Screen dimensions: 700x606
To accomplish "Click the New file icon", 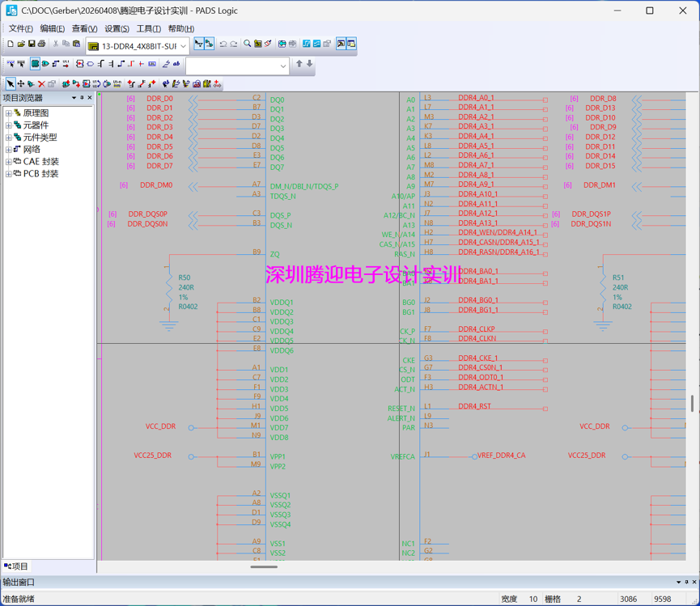I will click(x=11, y=44).
